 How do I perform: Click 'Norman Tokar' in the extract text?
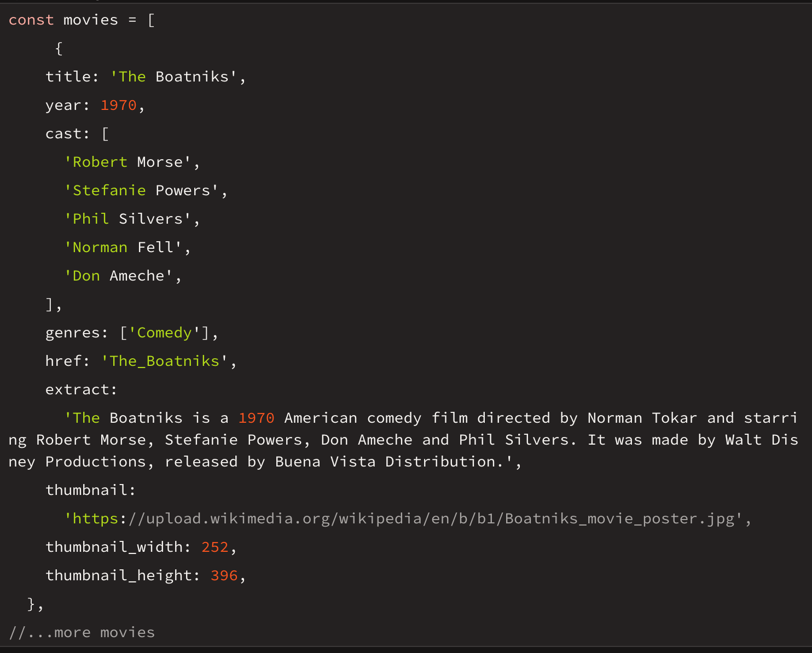click(x=642, y=418)
